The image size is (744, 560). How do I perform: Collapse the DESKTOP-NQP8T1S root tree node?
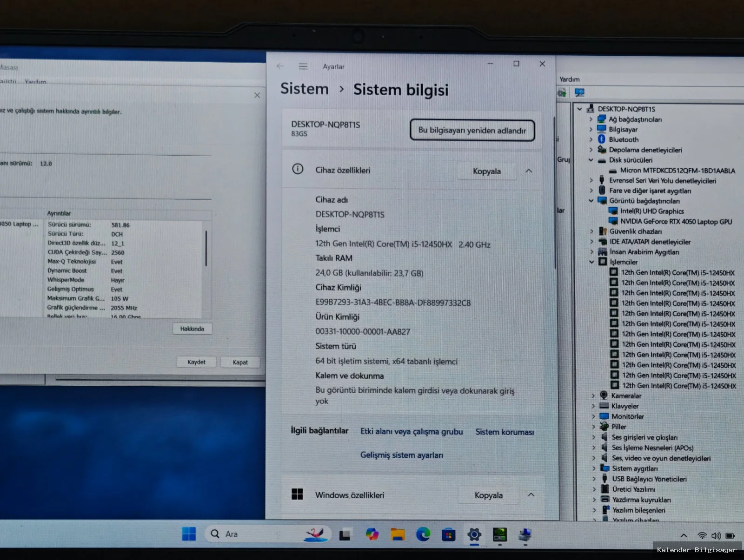tap(579, 109)
